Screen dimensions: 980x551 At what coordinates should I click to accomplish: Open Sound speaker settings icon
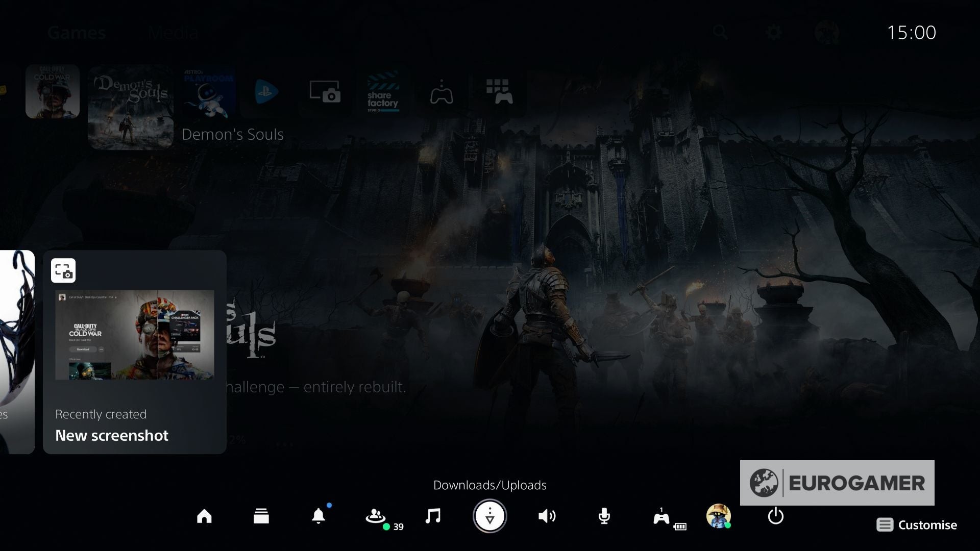pos(547,516)
